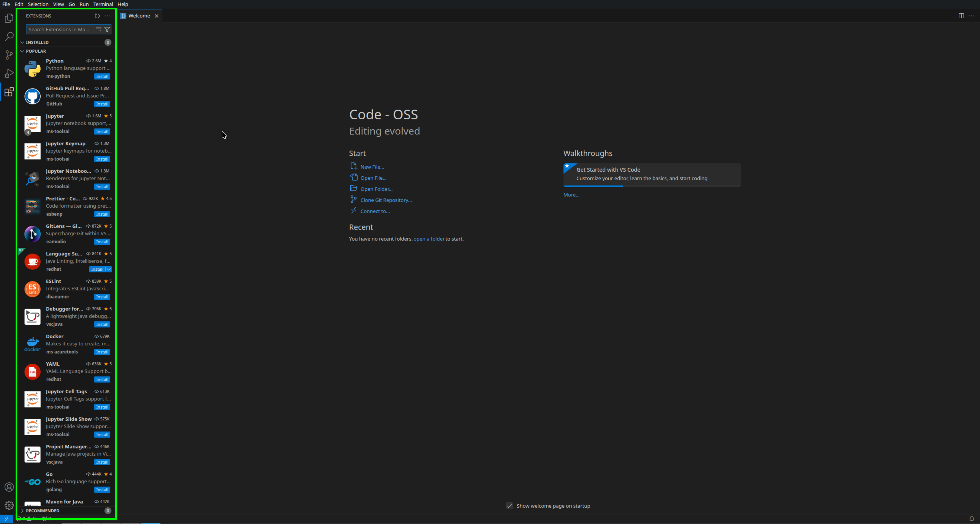Viewport: 980px width, 524px height.
Task: Open the Accounts menu icon
Action: pos(9,487)
